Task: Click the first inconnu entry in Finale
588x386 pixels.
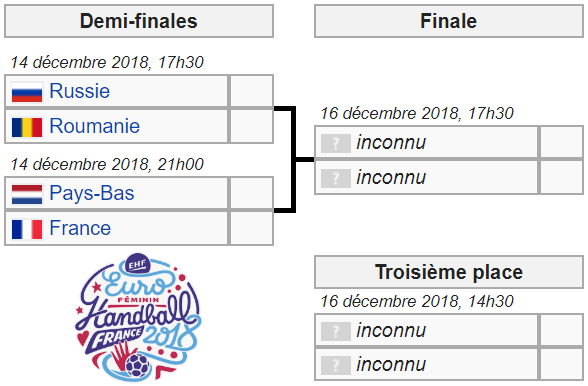Action: click(x=391, y=143)
